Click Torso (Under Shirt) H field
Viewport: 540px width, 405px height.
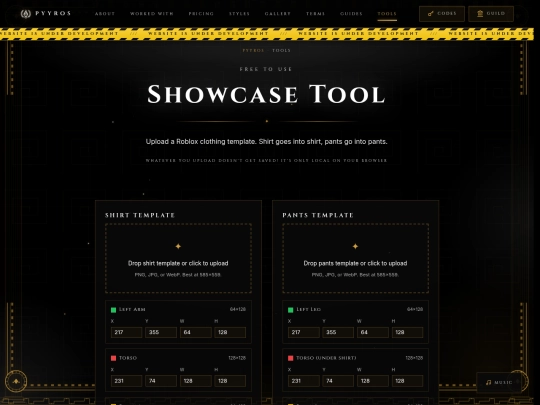coord(407,381)
